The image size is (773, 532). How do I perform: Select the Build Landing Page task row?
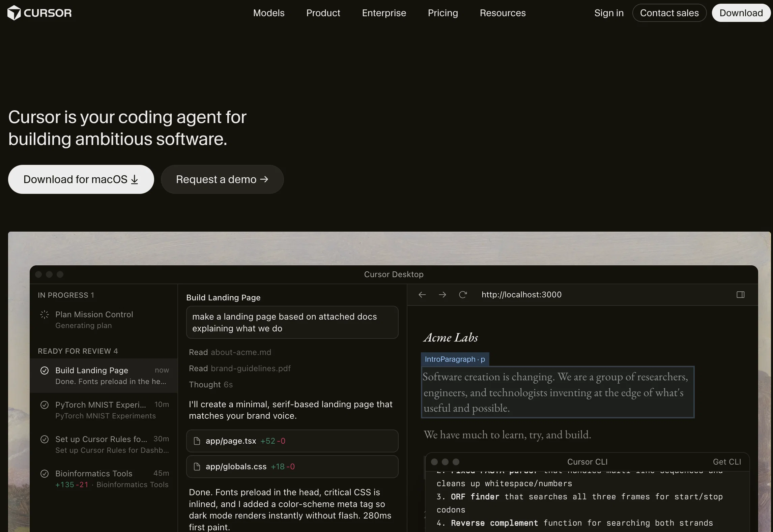pyautogui.click(x=104, y=376)
